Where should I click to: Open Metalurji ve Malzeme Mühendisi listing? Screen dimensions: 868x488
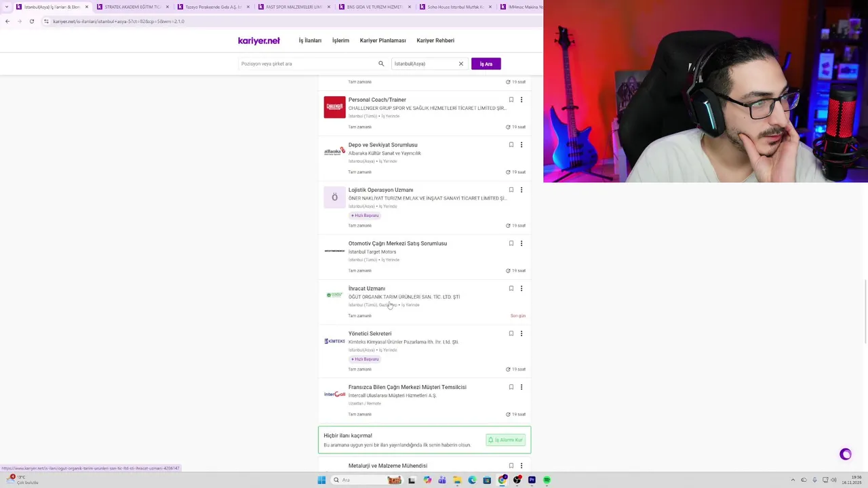388,466
